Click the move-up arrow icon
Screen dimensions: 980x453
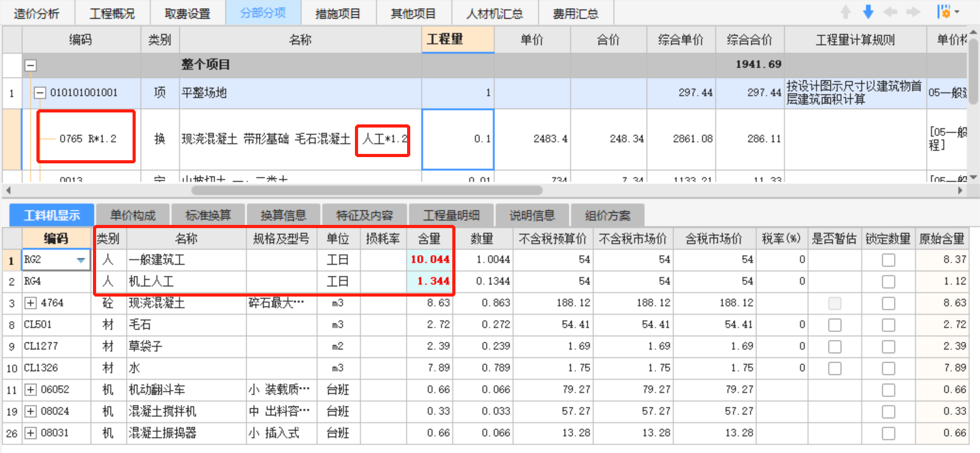point(847,11)
